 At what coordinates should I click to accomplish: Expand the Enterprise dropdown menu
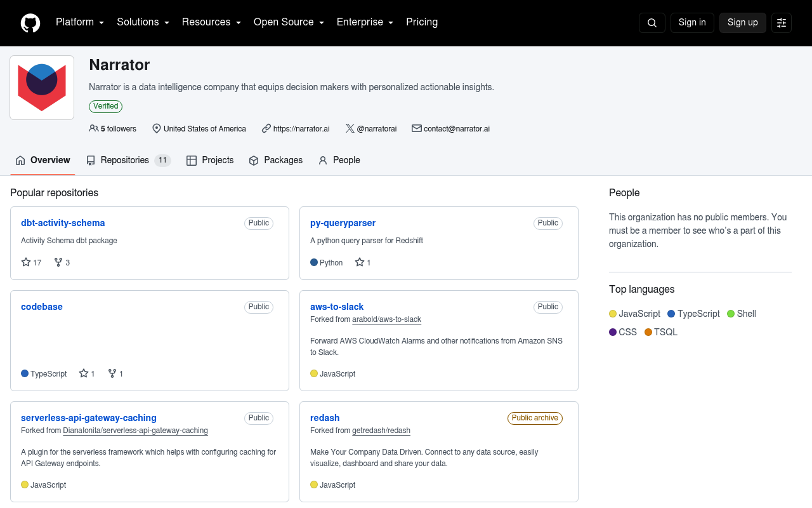coord(365,22)
